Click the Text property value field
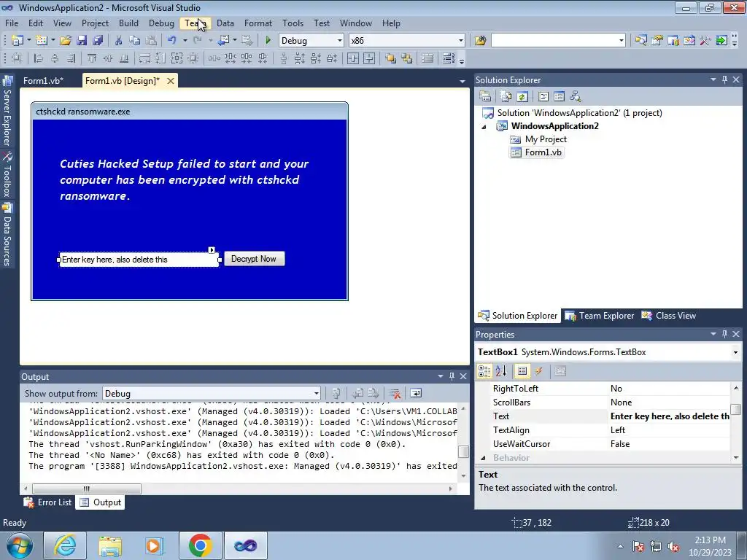This screenshot has width=747, height=560. (x=670, y=416)
